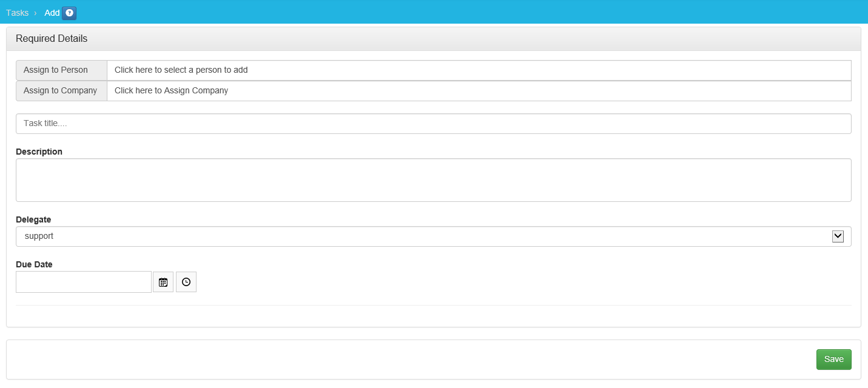Save the new task
Image resolution: width=868 pixels, height=388 pixels.
(833, 360)
